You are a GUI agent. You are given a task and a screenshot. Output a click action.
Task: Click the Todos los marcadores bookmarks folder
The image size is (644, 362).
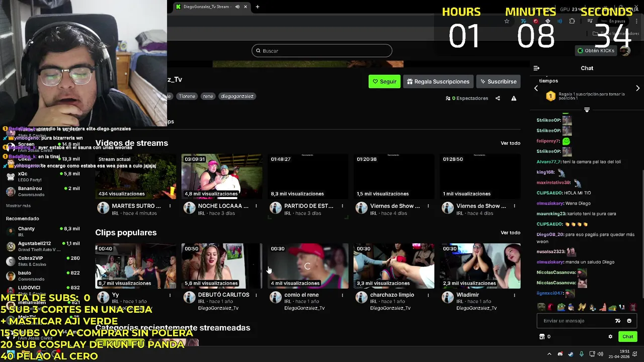tap(616, 34)
